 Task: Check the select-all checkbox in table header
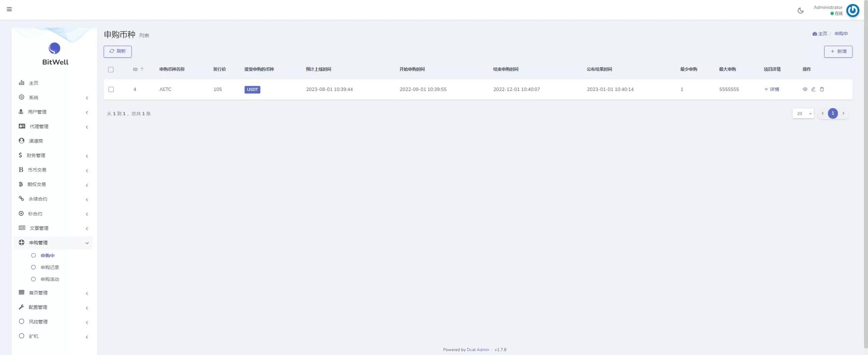[111, 70]
